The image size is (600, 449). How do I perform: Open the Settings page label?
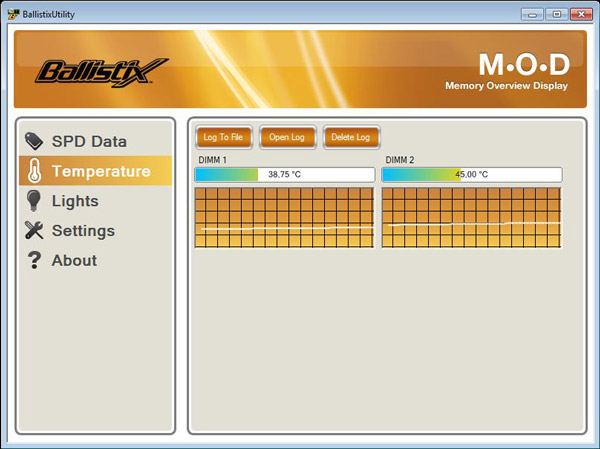(83, 231)
